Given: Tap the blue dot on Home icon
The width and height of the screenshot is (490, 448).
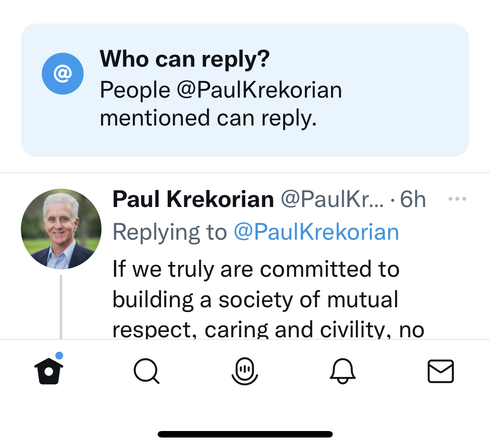Looking at the screenshot, I should tap(60, 356).
